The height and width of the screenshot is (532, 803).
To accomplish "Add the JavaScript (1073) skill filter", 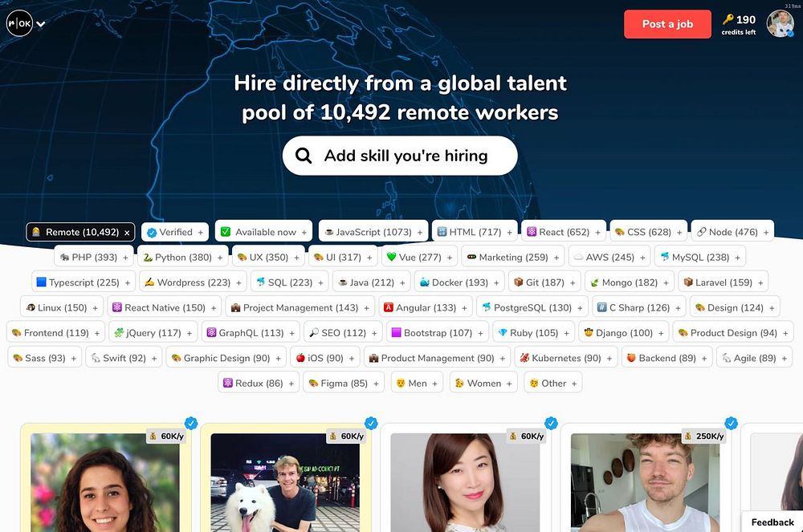I will coord(373,232).
